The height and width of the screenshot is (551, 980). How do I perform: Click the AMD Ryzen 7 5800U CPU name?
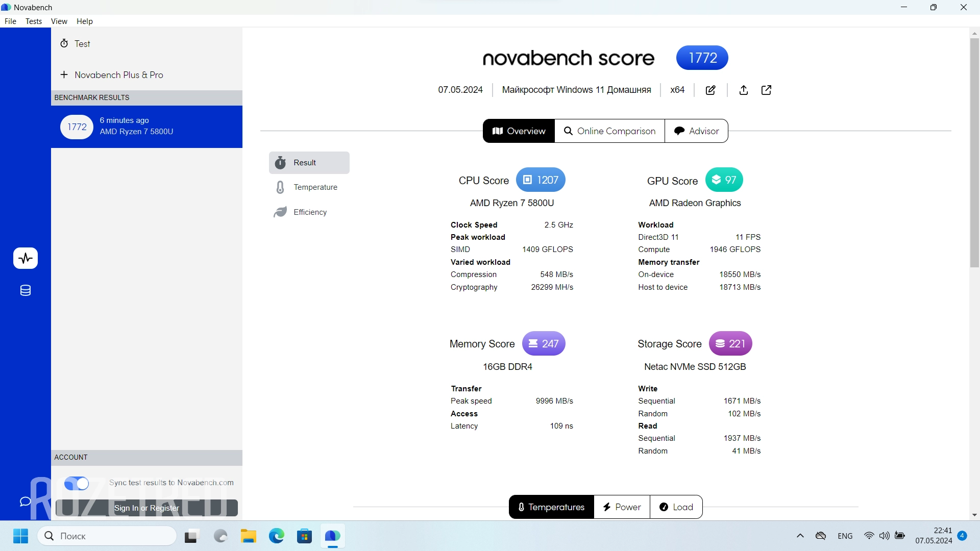point(512,203)
